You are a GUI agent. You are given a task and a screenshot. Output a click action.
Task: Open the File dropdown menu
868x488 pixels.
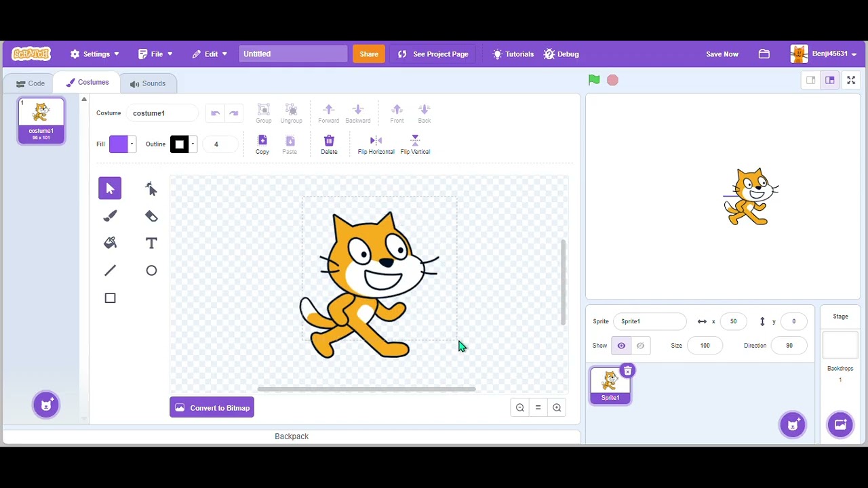click(x=155, y=54)
